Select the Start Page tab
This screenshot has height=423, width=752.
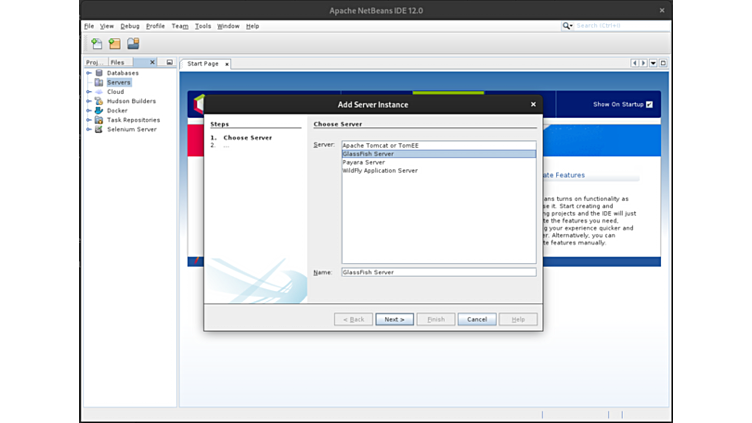[x=202, y=63]
